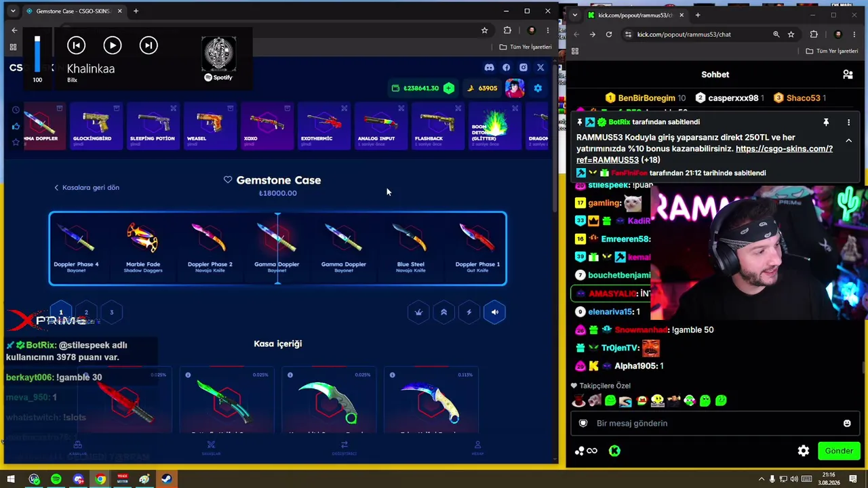This screenshot has width=868, height=488.
Task: Show recent drops via clock icon
Action: point(16,110)
